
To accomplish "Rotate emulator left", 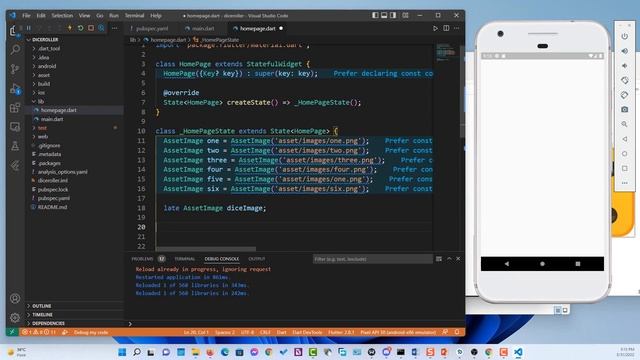I will tap(624, 80).
